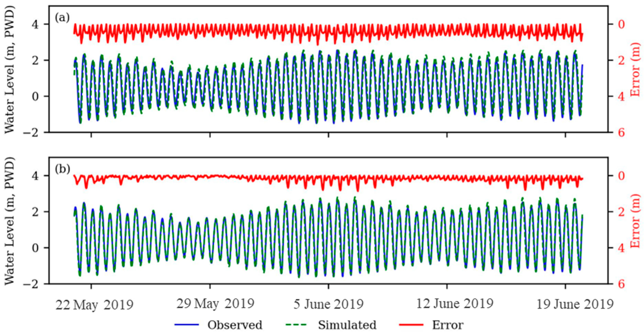The image size is (644, 335).
Task: Click the (b) panel label
Action: (62, 169)
